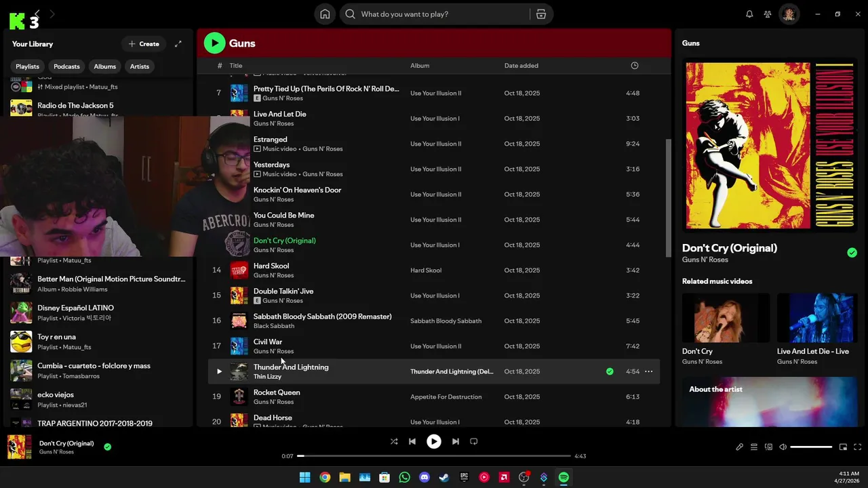The image size is (868, 488).
Task: Open WhatsApp from taskbar
Action: tap(405, 477)
